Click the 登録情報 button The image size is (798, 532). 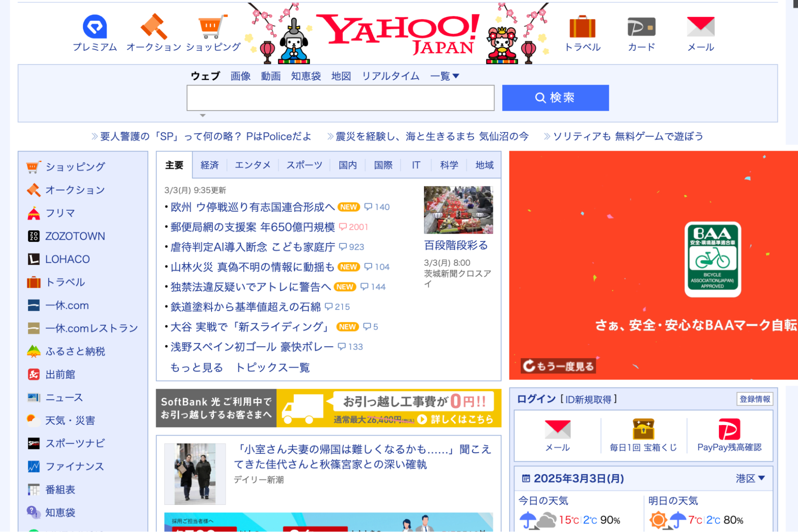pyautogui.click(x=754, y=399)
